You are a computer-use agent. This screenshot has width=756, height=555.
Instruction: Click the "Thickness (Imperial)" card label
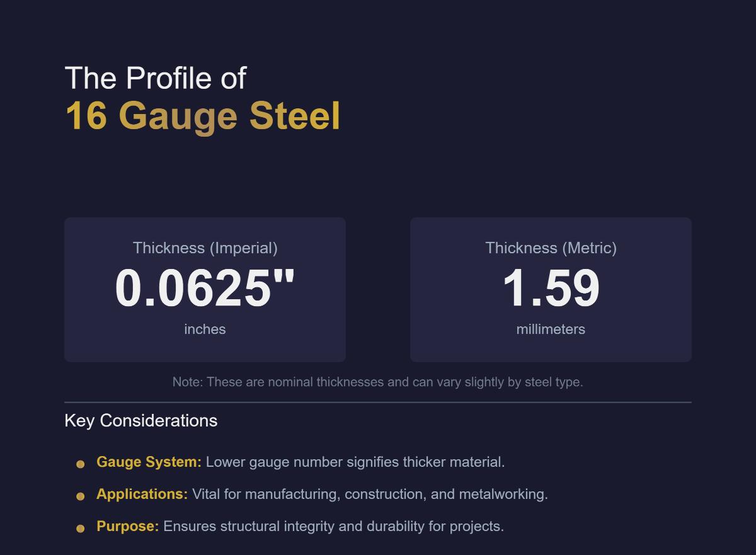tap(205, 248)
